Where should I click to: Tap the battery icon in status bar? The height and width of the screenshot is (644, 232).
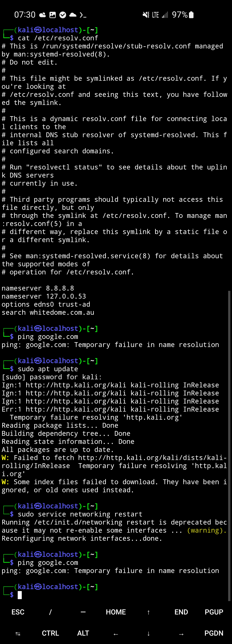tap(191, 15)
